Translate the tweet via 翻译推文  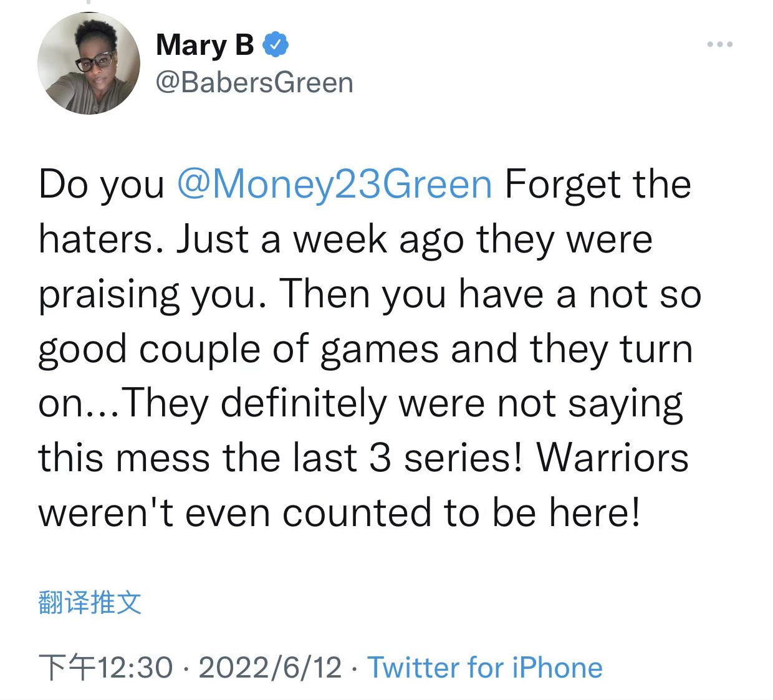coord(90,602)
